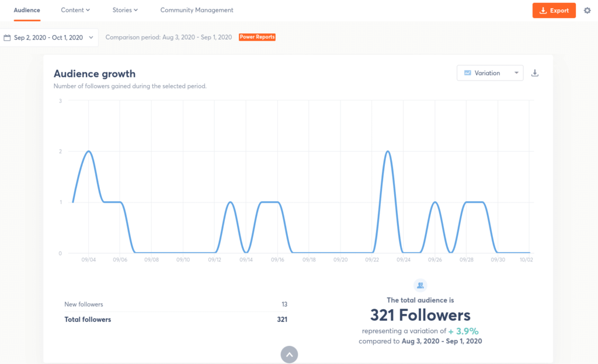Screen dimensions: 598x364
Task: Click the Total followers row
Action: click(175, 319)
